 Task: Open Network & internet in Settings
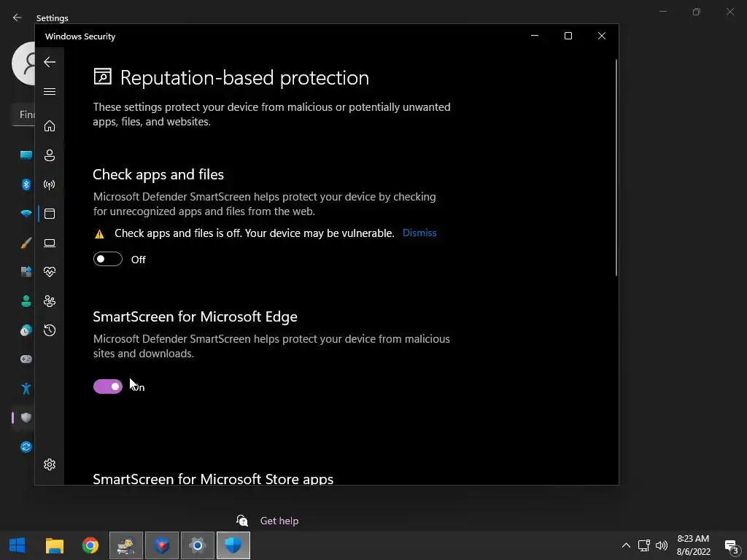(x=26, y=214)
